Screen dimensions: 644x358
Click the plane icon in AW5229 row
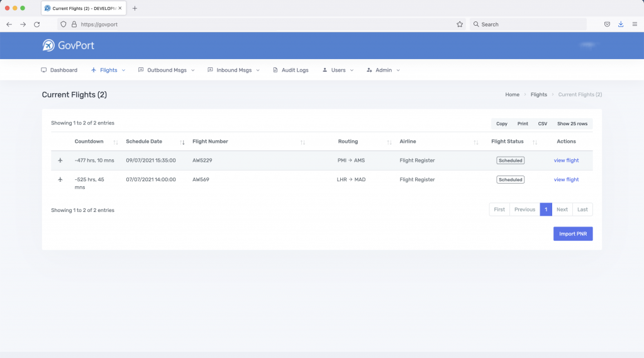pyautogui.click(x=60, y=160)
